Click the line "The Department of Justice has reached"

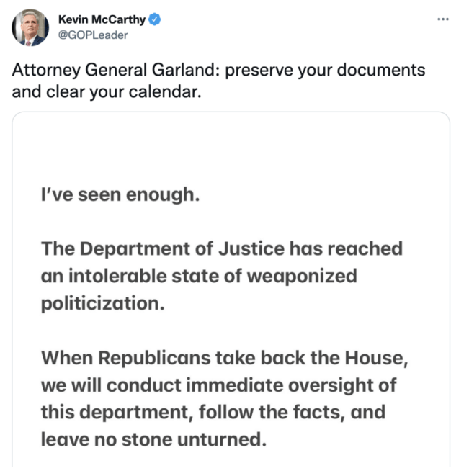tap(221, 248)
